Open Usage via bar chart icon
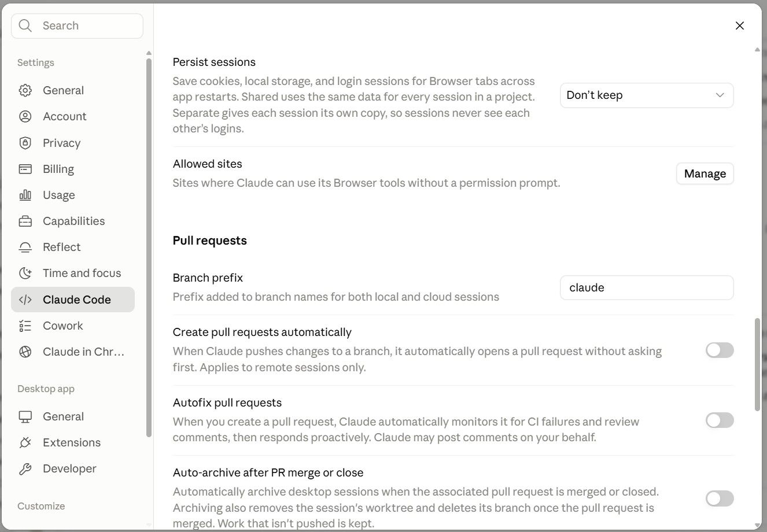The height and width of the screenshot is (532, 767). (25, 195)
